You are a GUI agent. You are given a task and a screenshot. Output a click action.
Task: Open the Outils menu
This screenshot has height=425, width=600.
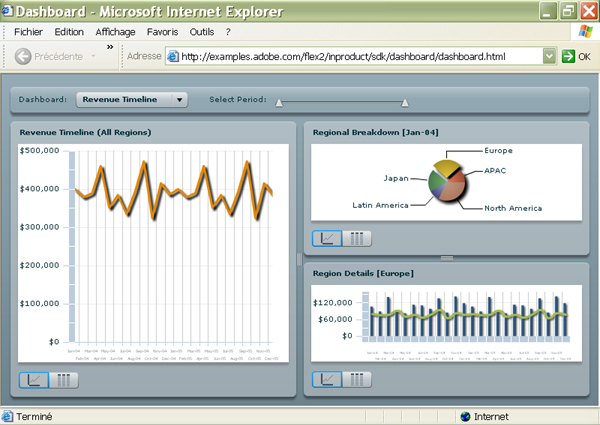(203, 32)
